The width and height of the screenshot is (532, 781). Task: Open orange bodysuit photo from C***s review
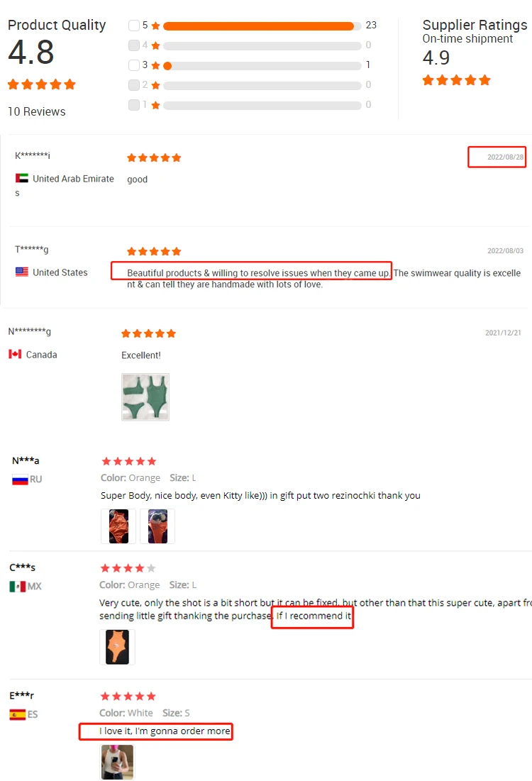(118, 647)
